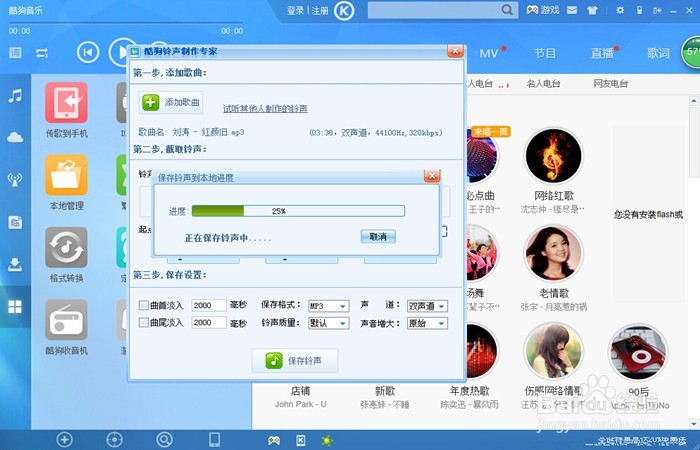Toggle play mode repeat icon
700x450 pixels.
42,54
